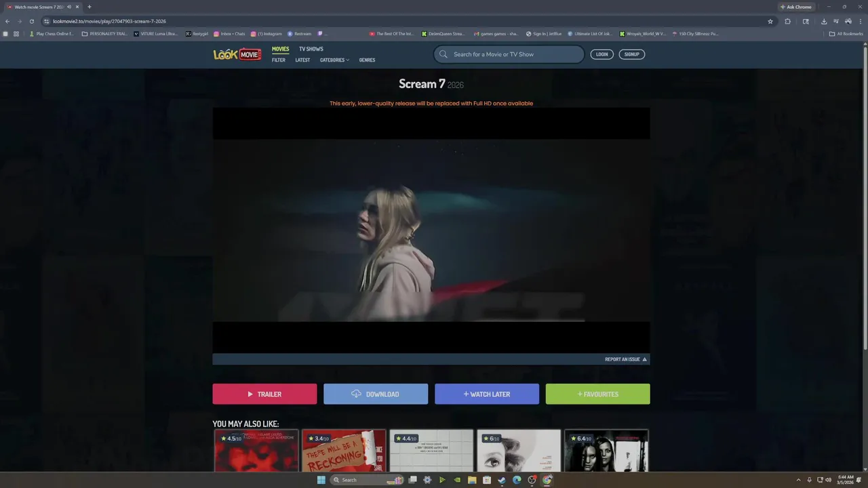The width and height of the screenshot is (868, 488).
Task: Reload the page
Action: click(x=31, y=21)
